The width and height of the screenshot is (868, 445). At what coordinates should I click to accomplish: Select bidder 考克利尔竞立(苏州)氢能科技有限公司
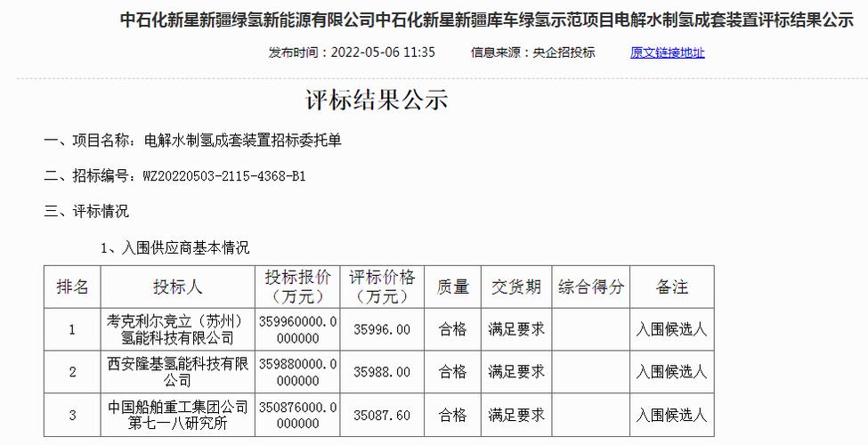coord(178,329)
